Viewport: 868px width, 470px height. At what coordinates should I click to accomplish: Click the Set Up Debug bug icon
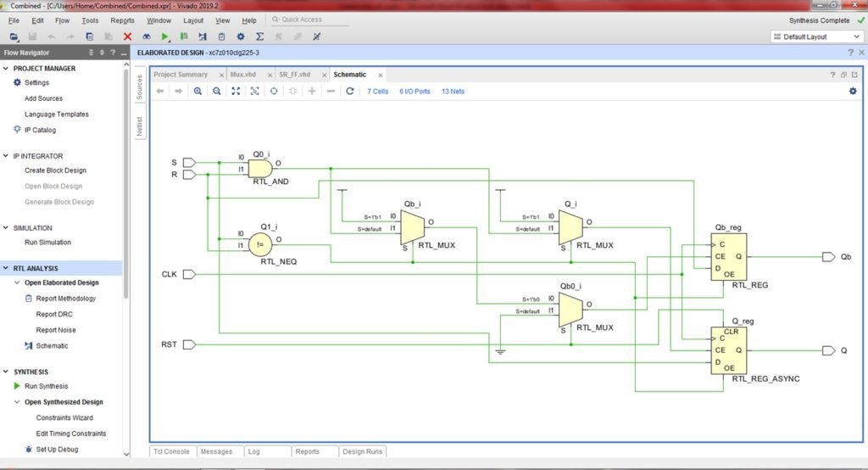29,449
